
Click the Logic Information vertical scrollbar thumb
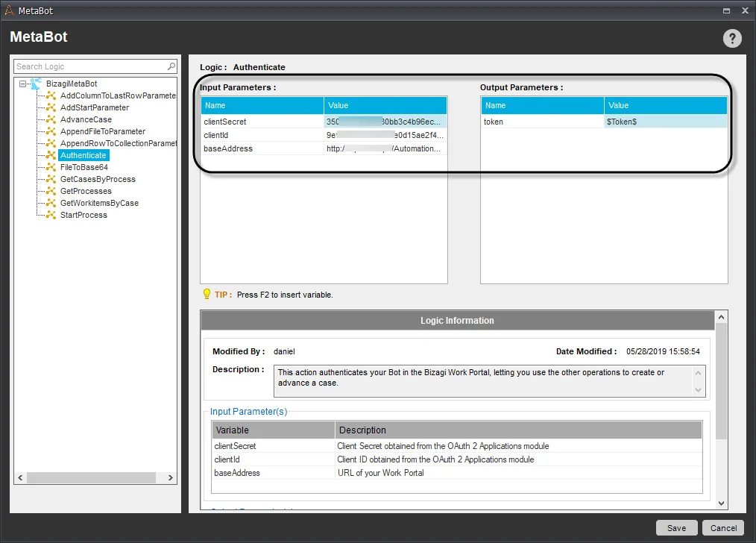click(x=721, y=381)
